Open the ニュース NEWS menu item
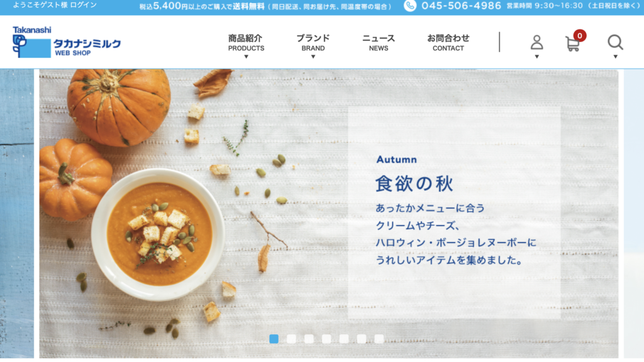The height and width of the screenshot is (362, 644). click(x=378, y=43)
